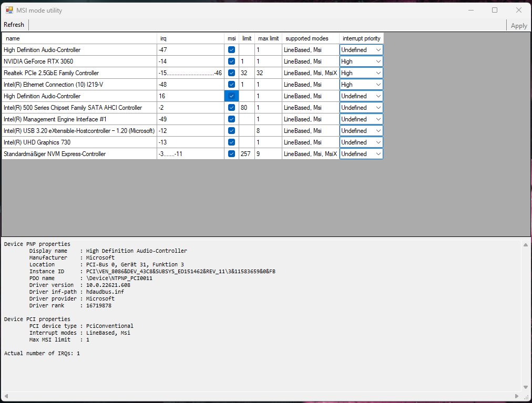The image size is (532, 403).
Task: Open priority dropdown for Audio-Controller irq 16
Action: [x=361, y=96]
